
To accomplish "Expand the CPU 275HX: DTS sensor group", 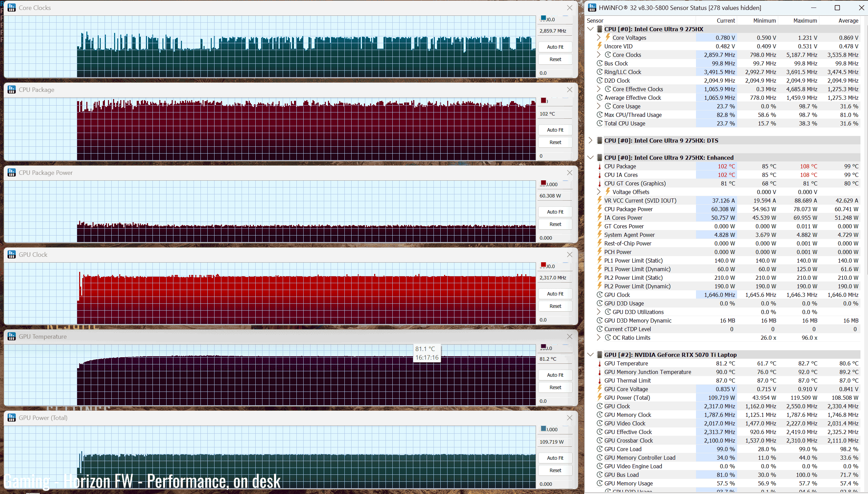I will [x=590, y=141].
